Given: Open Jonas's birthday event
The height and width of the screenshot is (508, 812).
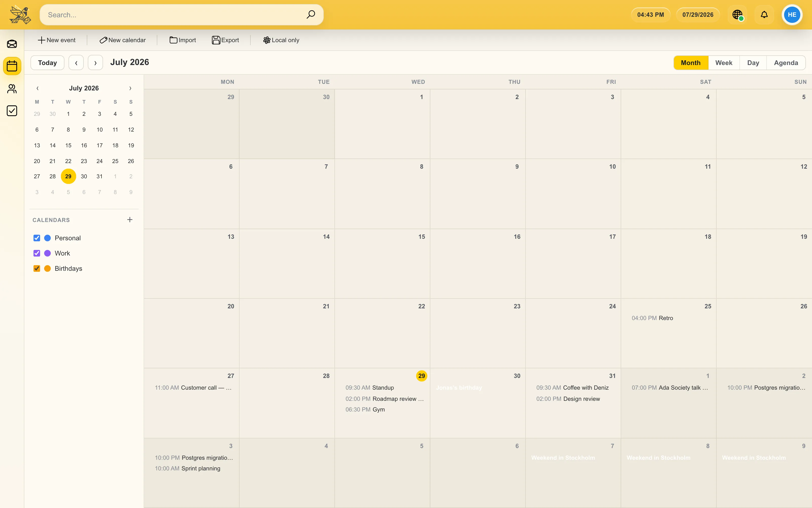Looking at the screenshot, I should coord(478,388).
